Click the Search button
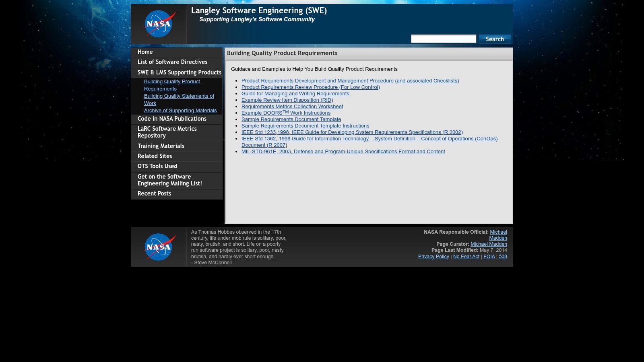Screen dimensions: 644x362 click(495, 39)
